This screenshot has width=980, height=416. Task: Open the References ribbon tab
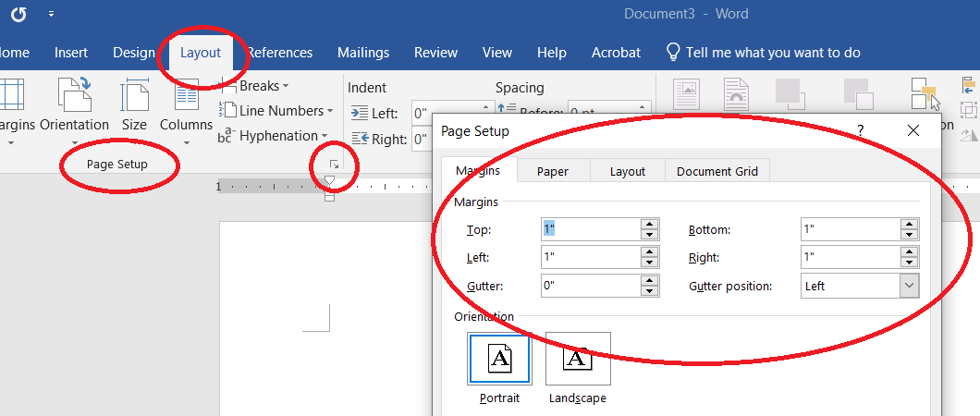click(x=280, y=53)
